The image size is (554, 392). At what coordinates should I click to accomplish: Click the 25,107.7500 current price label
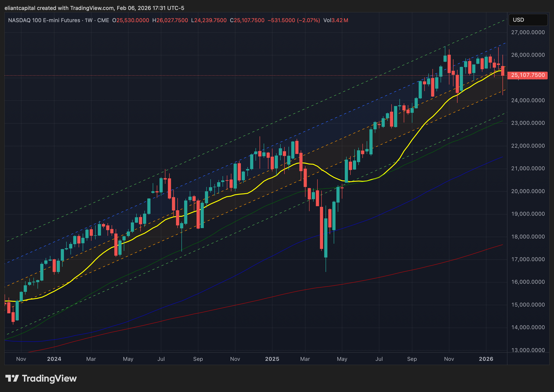[x=528, y=75]
